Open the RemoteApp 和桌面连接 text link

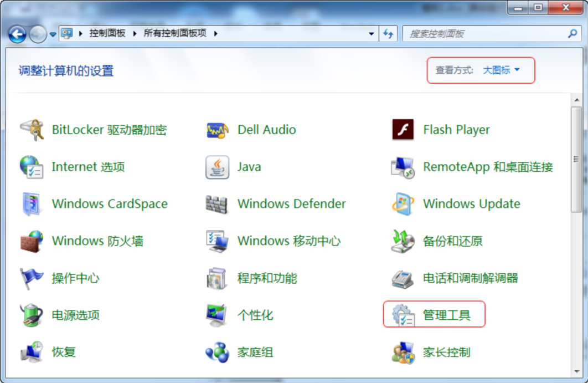pyautogui.click(x=488, y=167)
